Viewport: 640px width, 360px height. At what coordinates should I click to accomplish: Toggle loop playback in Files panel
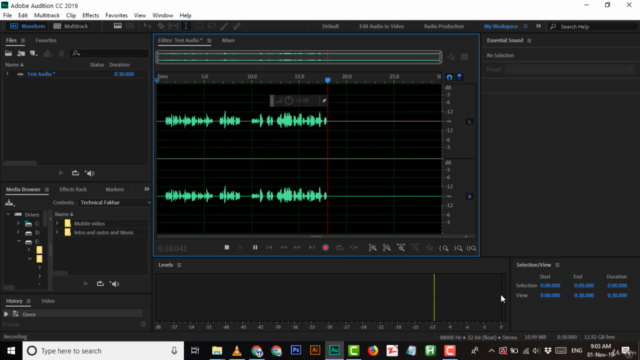[76, 173]
